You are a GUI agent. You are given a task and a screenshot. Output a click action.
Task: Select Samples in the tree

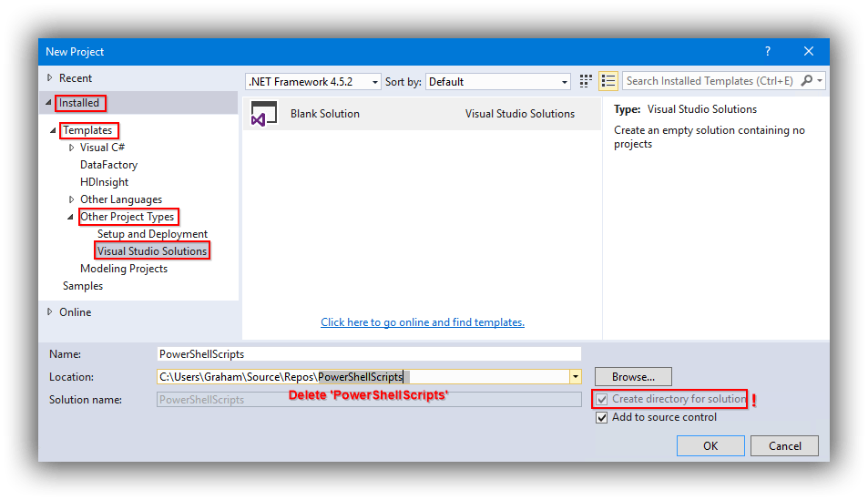83,286
